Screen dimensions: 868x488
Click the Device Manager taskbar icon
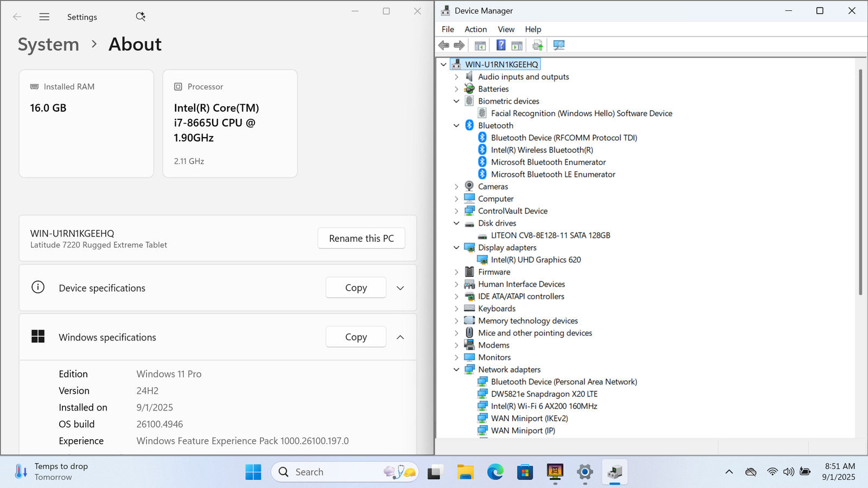615,472
